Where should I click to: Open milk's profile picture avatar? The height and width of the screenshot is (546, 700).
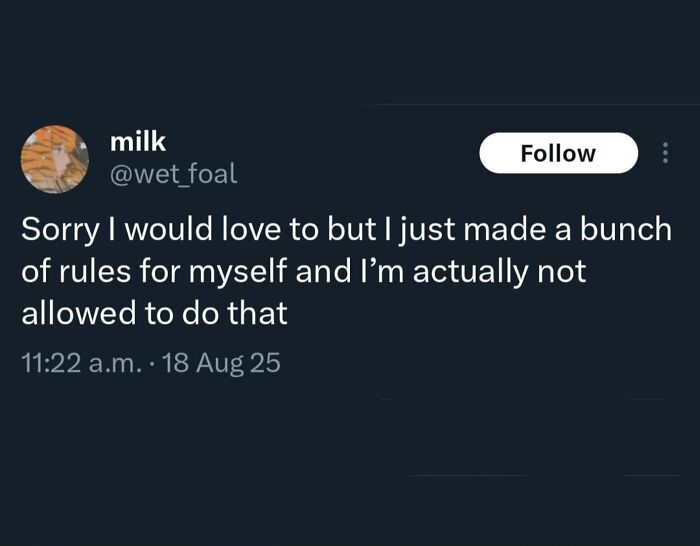click(x=55, y=159)
